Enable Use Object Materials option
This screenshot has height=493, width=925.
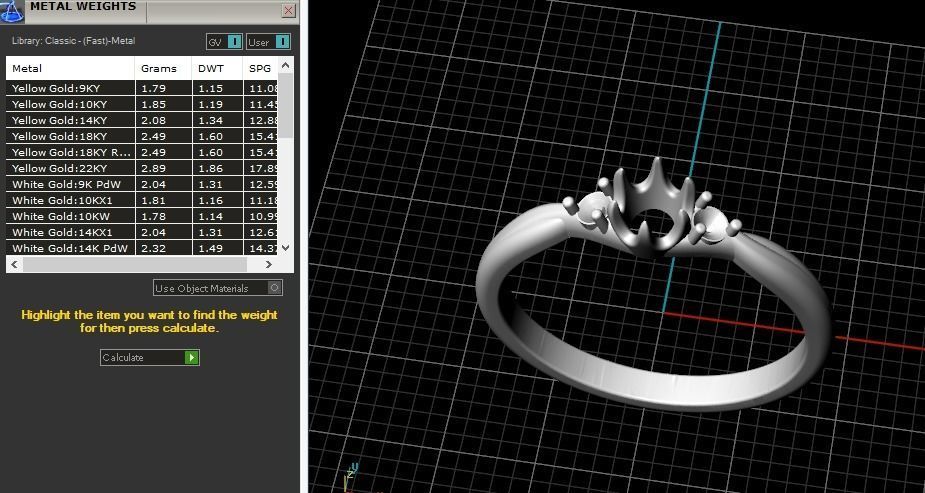[218, 288]
